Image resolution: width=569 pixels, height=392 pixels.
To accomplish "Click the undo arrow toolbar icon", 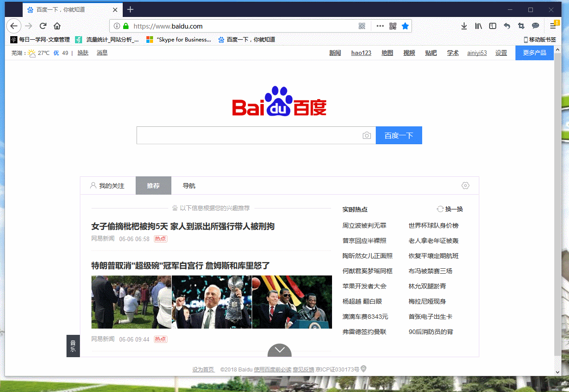I will (507, 26).
